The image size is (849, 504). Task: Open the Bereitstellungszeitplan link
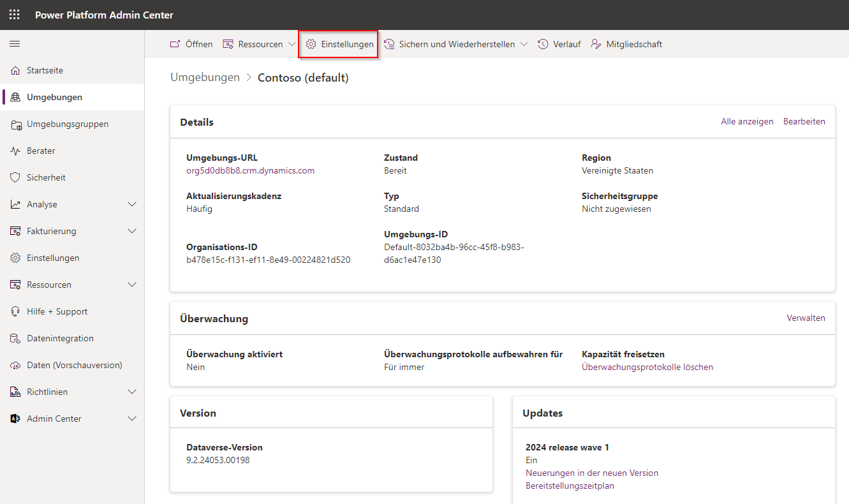point(570,486)
